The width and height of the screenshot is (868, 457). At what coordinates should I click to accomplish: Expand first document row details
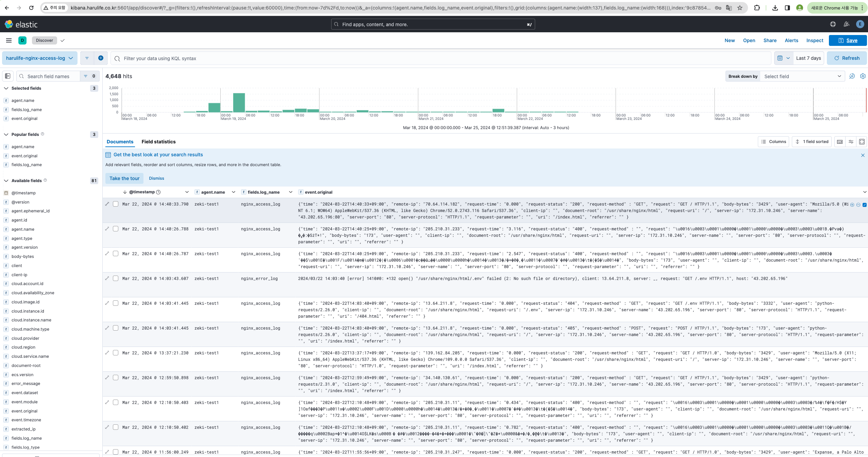point(107,204)
